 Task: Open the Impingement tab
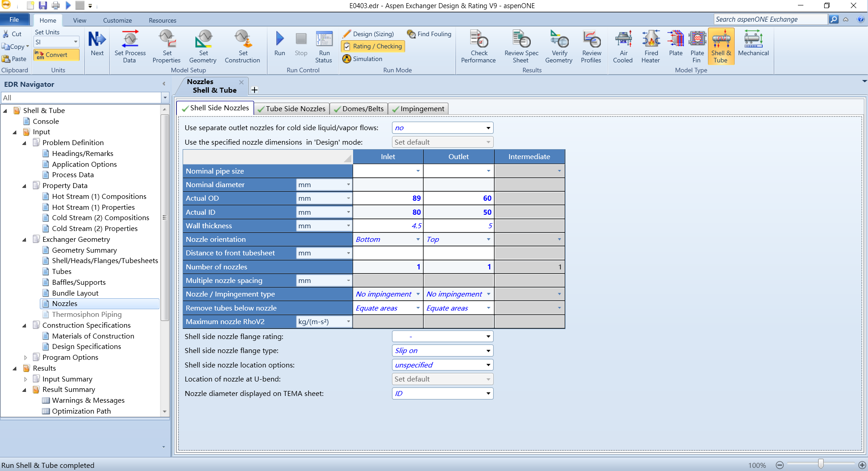(x=418, y=109)
